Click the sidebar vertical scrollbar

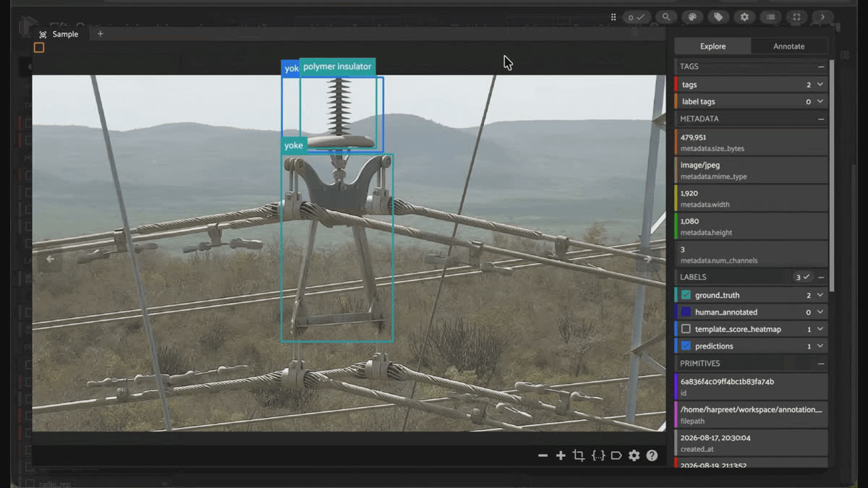(831, 175)
